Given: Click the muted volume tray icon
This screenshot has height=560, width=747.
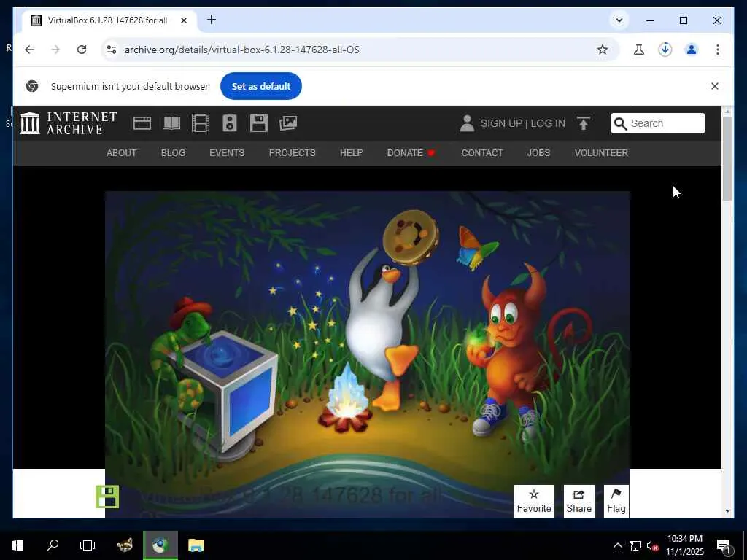Looking at the screenshot, I should tap(652, 545).
